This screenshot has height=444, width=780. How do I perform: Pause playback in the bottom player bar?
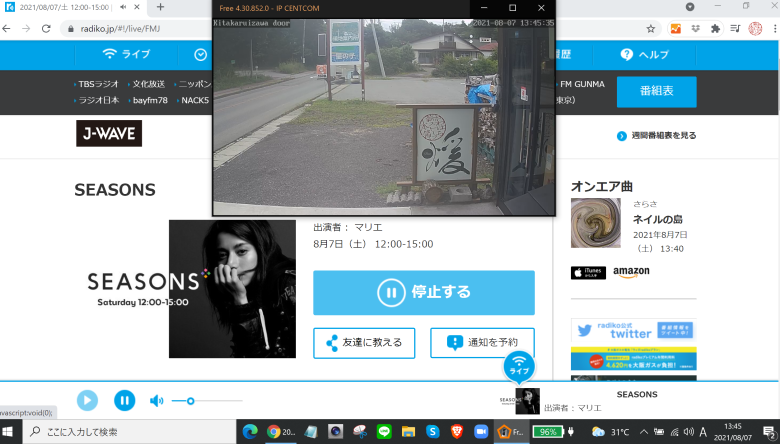(x=124, y=401)
